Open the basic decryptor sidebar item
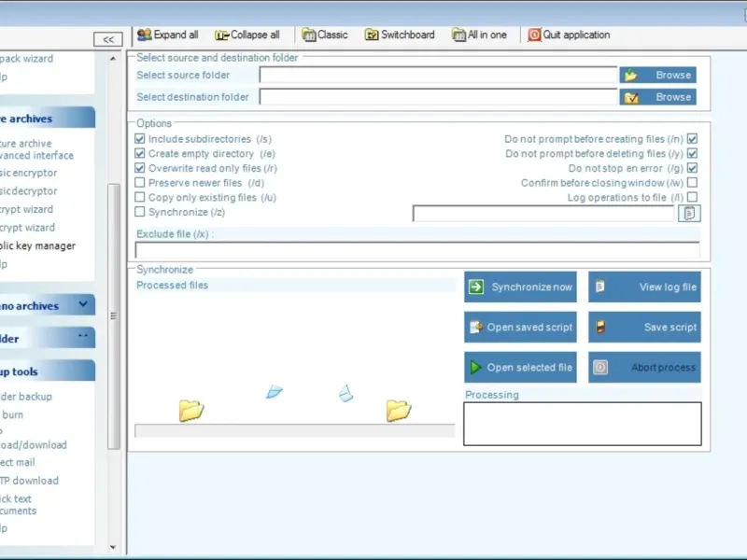 [x=29, y=191]
